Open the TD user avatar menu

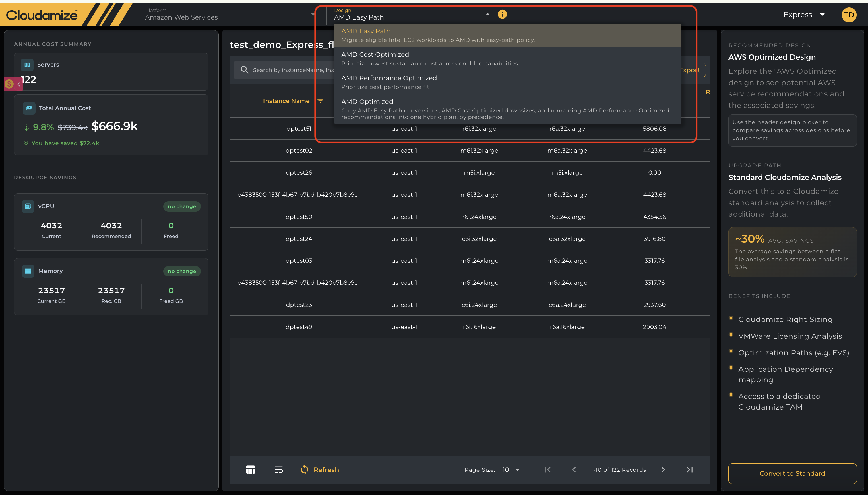coord(848,15)
